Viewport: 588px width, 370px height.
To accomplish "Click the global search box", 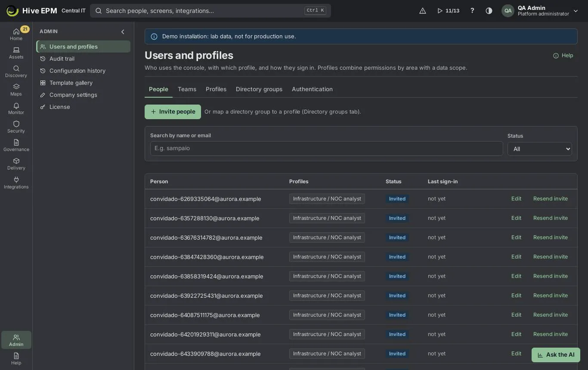I will click(x=210, y=11).
